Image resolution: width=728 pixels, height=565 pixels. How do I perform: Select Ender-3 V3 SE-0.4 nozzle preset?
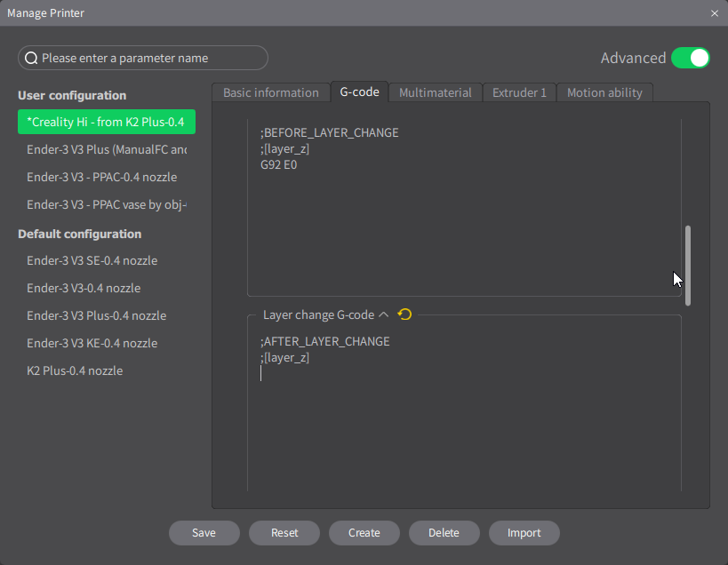(x=92, y=261)
